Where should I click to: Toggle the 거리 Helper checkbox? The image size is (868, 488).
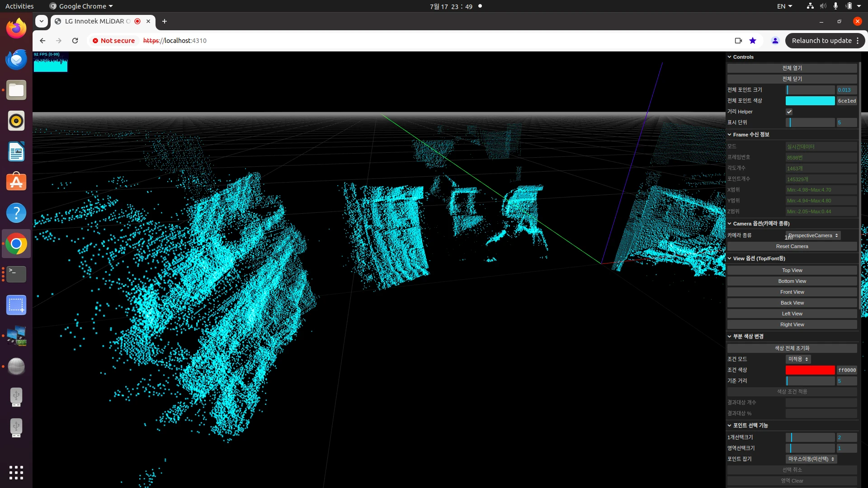click(789, 112)
